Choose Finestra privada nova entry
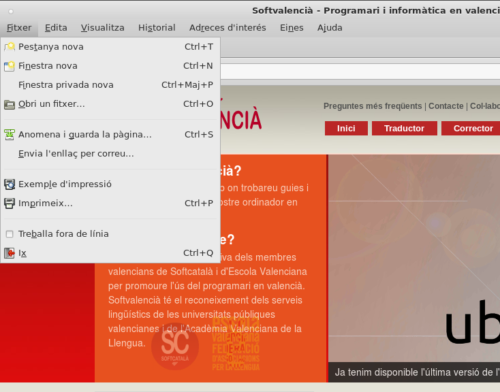 [x=110, y=85]
